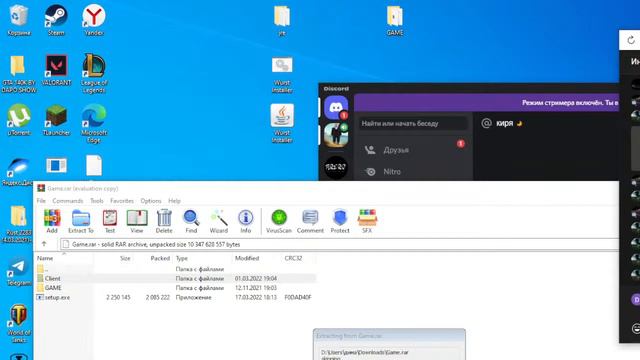Select the parent '..' folder row
Screen dimensions: 640x360
176,269
